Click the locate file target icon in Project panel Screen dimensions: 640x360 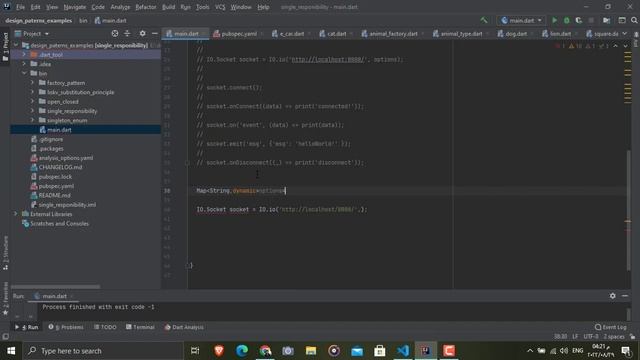pyautogui.click(x=115, y=33)
